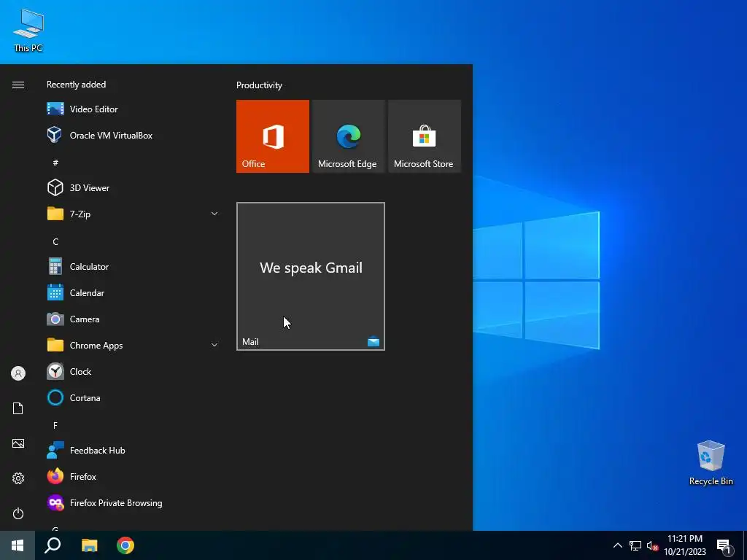Click the 'F' letter index header

(55, 425)
